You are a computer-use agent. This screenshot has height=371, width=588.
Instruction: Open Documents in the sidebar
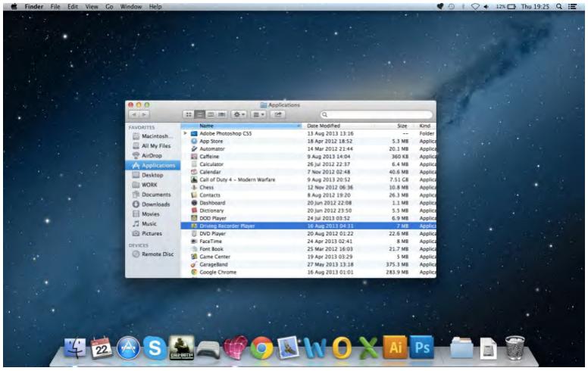point(152,195)
